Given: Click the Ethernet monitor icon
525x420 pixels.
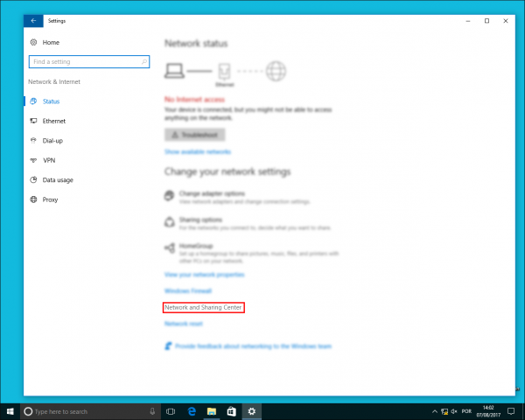Looking at the screenshot, I should pyautogui.click(x=33, y=121).
